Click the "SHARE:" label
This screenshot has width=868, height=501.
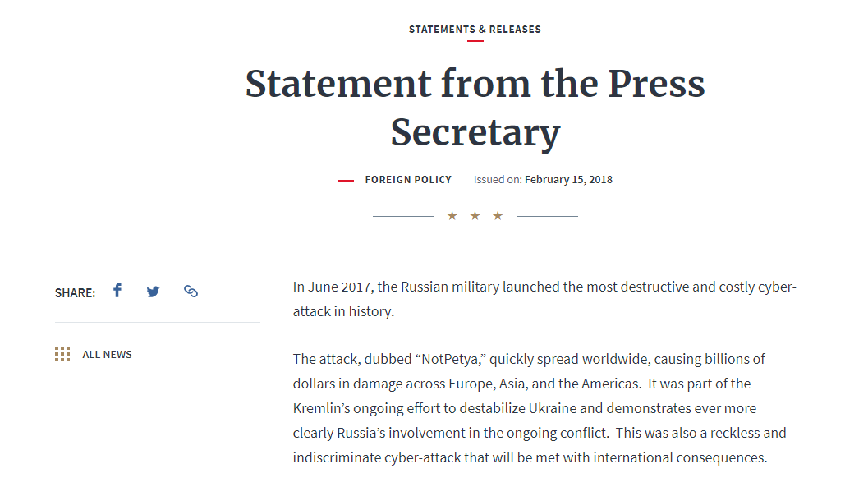click(x=75, y=293)
